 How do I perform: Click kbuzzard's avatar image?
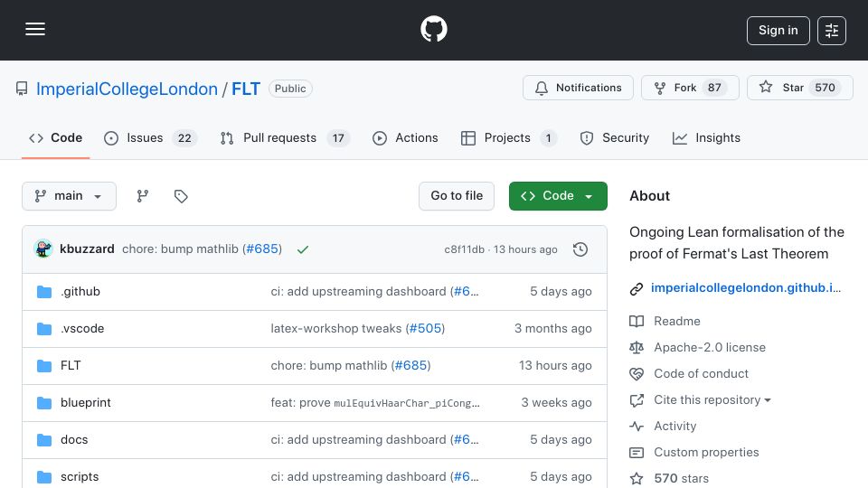43,249
